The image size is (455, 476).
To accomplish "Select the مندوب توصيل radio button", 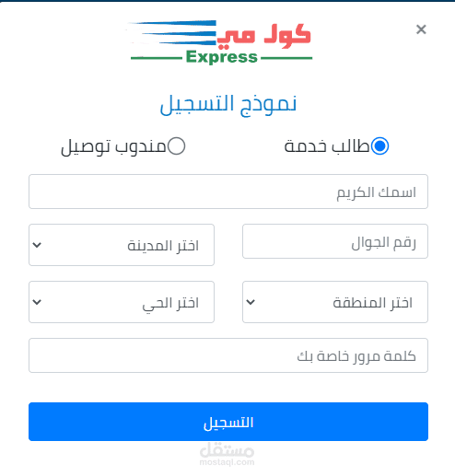I will tap(176, 145).
